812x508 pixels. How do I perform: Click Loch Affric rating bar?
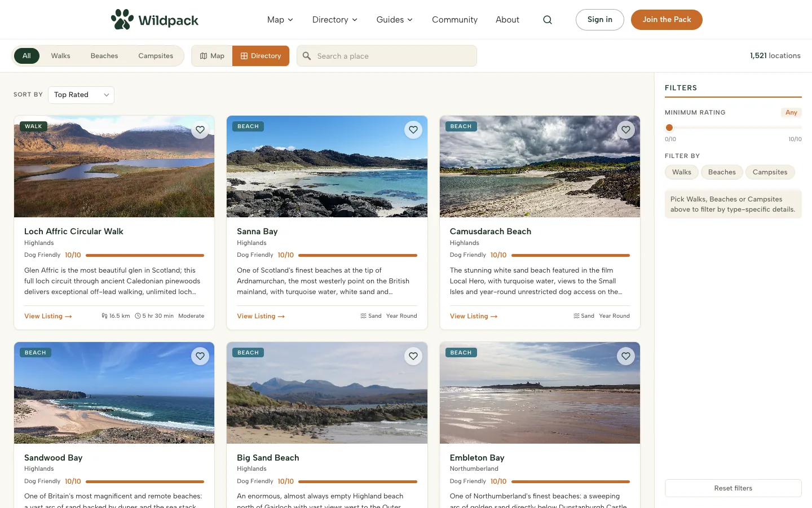(145, 255)
